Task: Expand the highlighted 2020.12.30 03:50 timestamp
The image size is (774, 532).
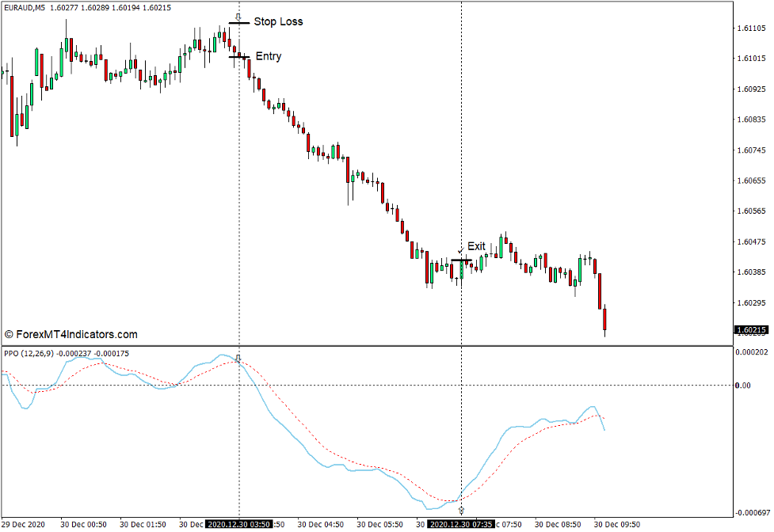Action: pos(240,523)
